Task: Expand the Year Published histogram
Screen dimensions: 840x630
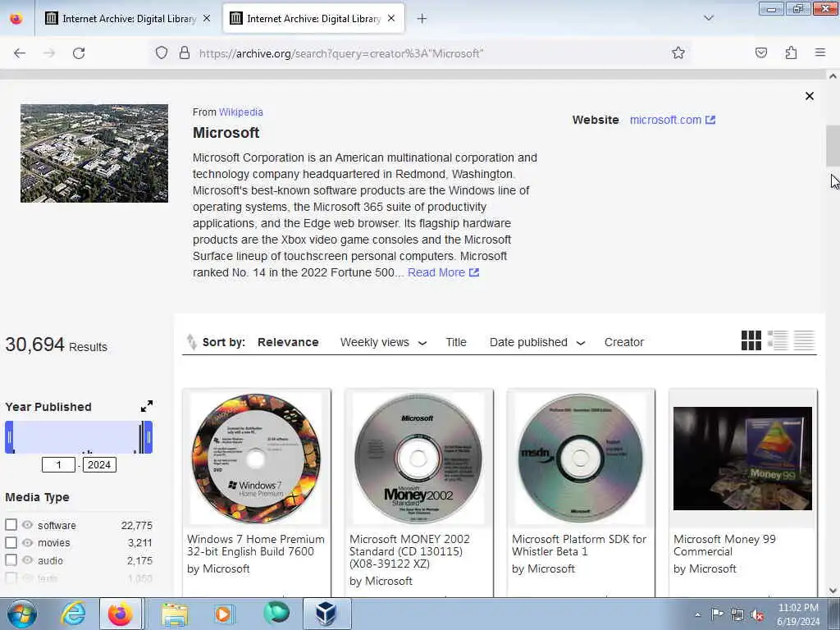Action: click(x=147, y=406)
